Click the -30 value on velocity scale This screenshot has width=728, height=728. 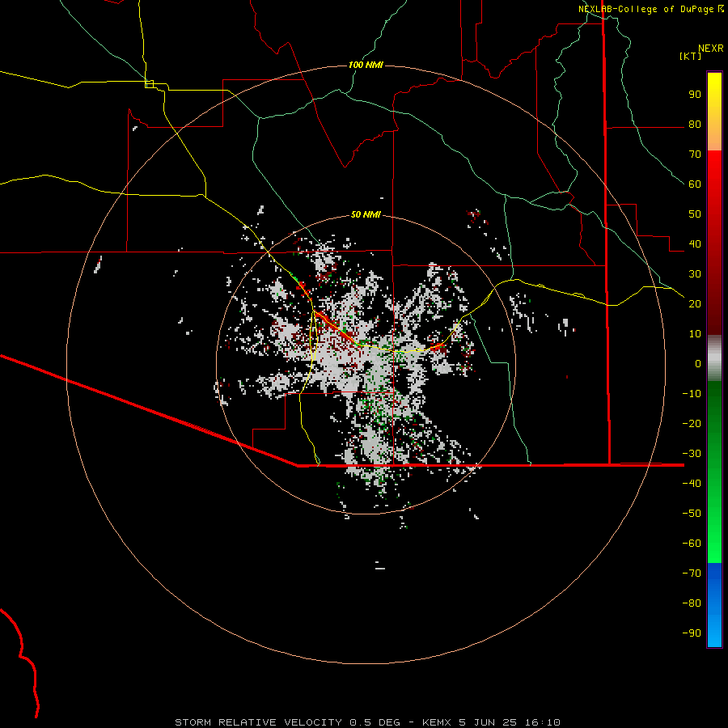click(x=692, y=454)
